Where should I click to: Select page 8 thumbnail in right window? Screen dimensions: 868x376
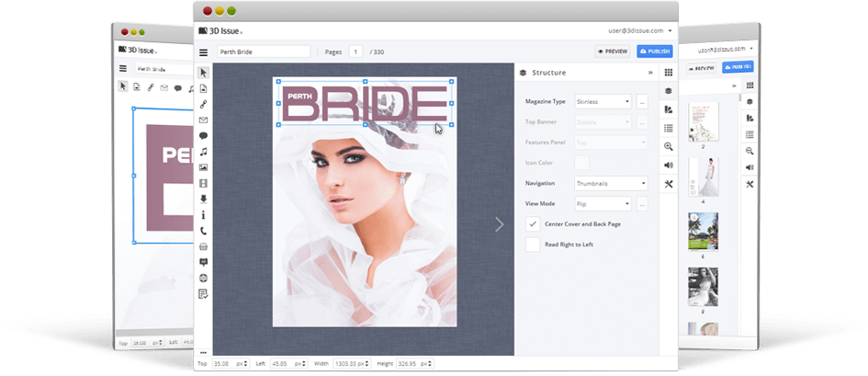coord(703,287)
